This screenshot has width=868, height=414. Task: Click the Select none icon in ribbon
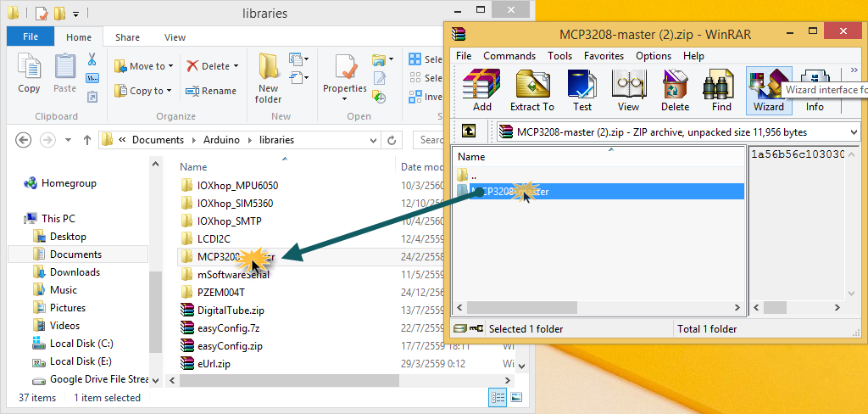[415, 78]
